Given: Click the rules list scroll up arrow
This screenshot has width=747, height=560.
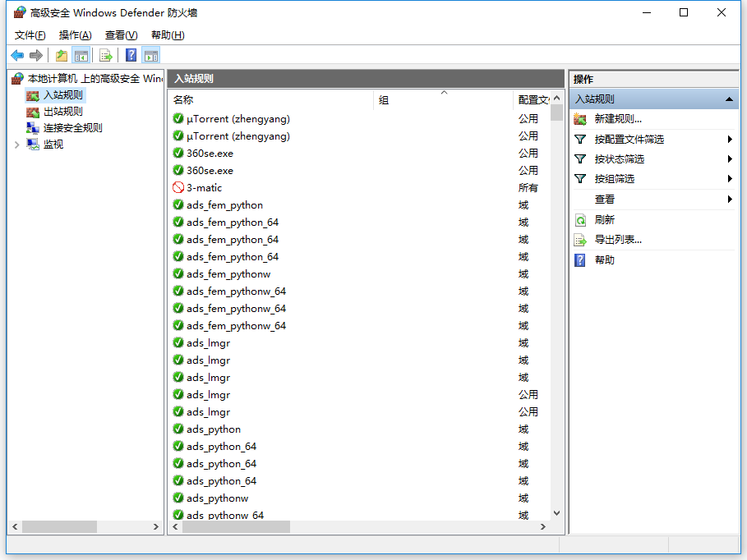Looking at the screenshot, I should (556, 98).
